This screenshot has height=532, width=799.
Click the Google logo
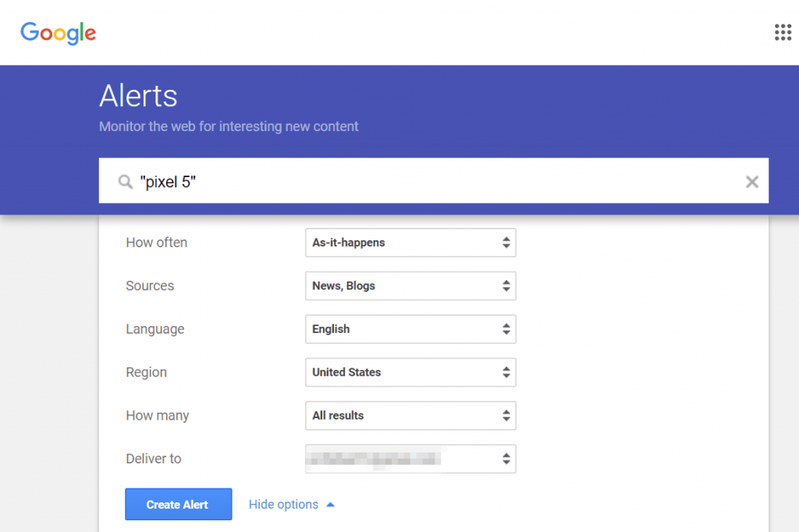58,33
